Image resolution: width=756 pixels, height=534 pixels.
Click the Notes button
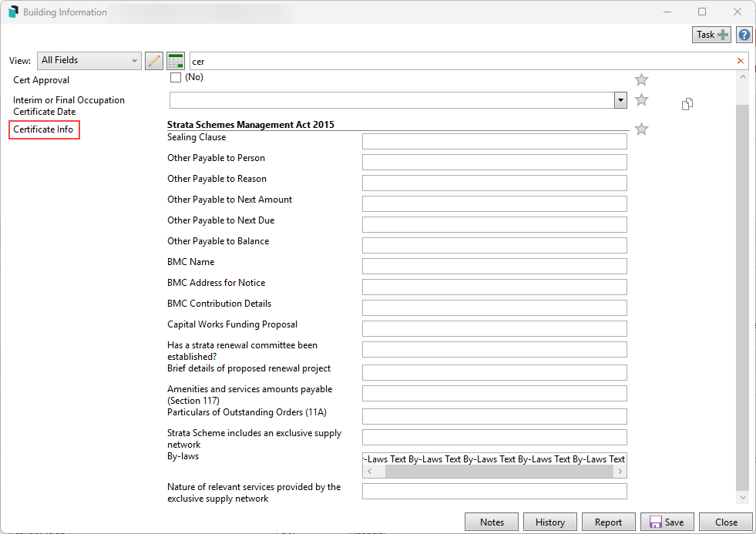click(x=492, y=522)
